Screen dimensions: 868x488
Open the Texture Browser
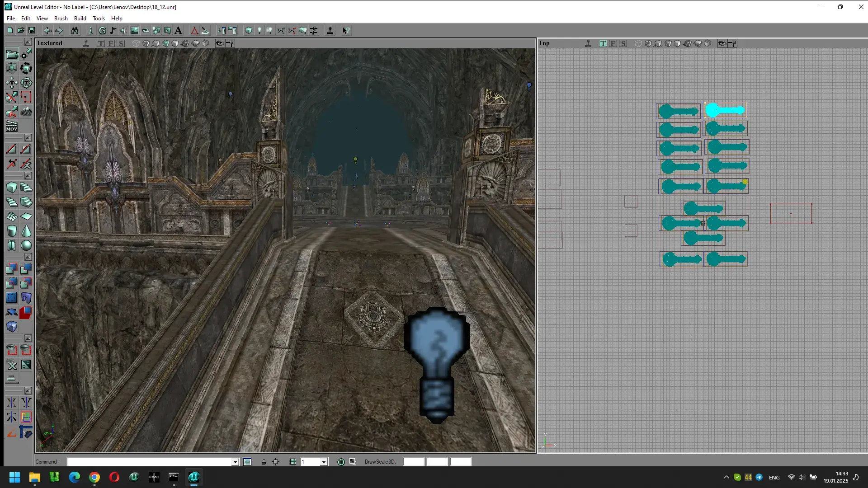point(135,30)
